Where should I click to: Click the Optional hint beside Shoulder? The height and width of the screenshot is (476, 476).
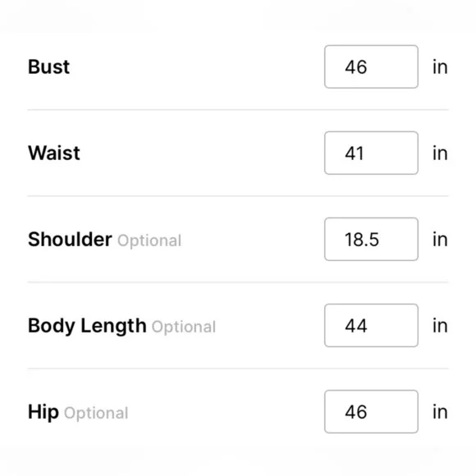[x=149, y=241]
